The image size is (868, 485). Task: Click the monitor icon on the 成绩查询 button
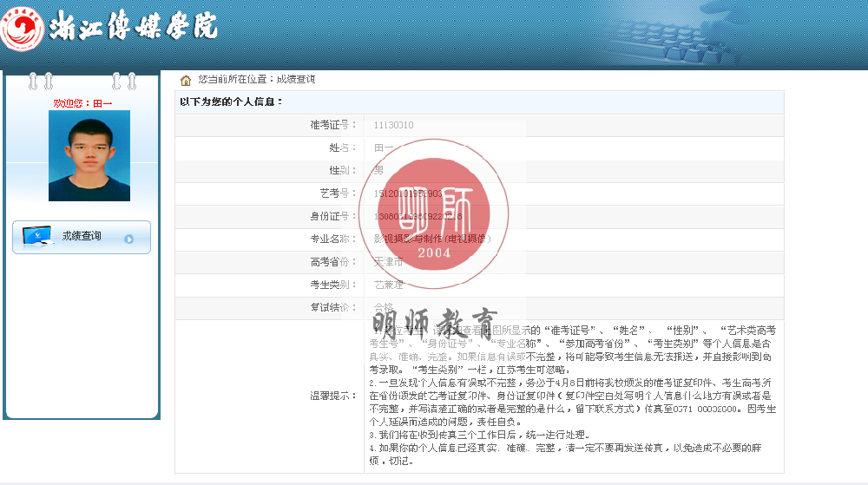point(37,236)
